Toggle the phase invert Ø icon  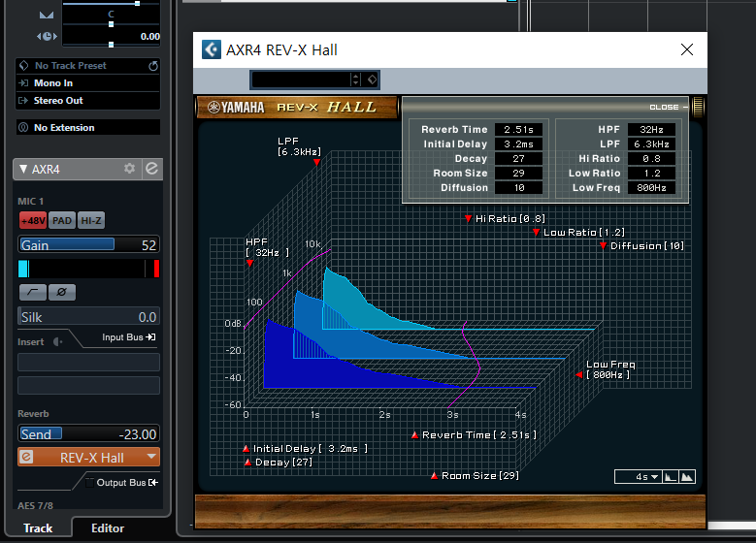[x=62, y=292]
